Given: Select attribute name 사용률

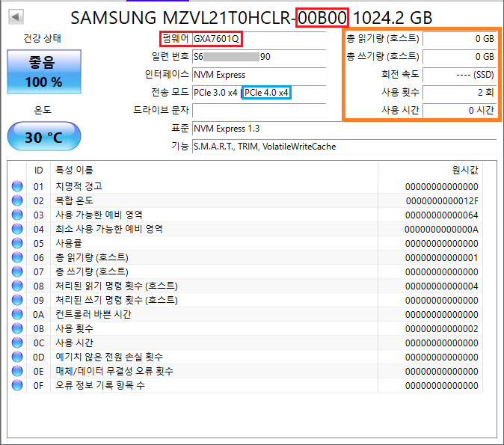Looking at the screenshot, I should pos(69,243).
